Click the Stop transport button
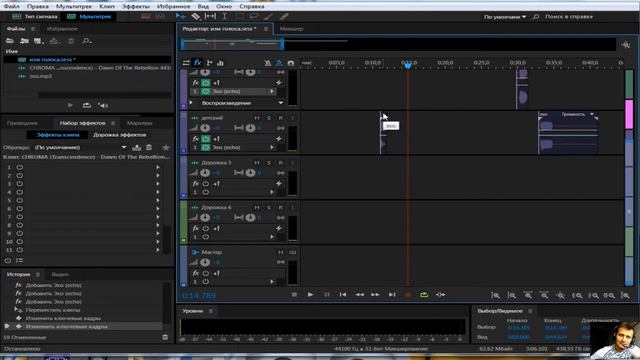Screen dimensions: 640x360 [x=294, y=294]
